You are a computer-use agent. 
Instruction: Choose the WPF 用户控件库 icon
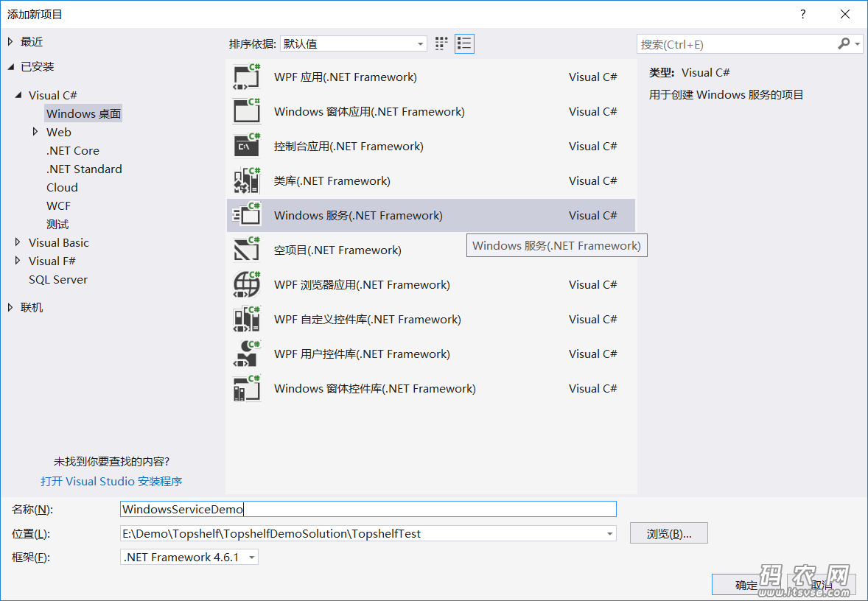tap(247, 354)
